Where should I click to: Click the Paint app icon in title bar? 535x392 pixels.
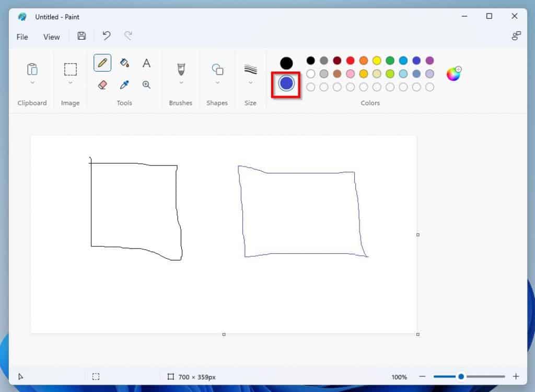pyautogui.click(x=22, y=17)
